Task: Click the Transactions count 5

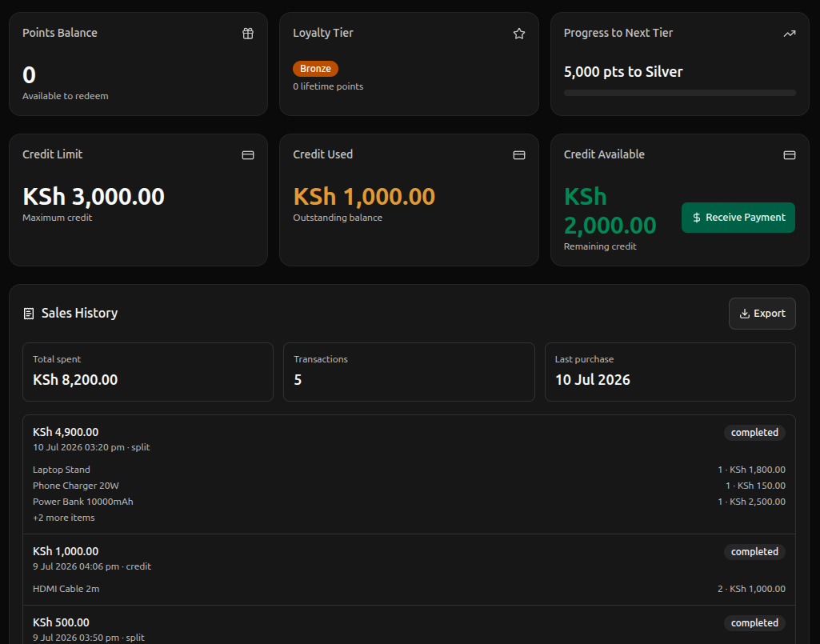Action: [x=298, y=380]
